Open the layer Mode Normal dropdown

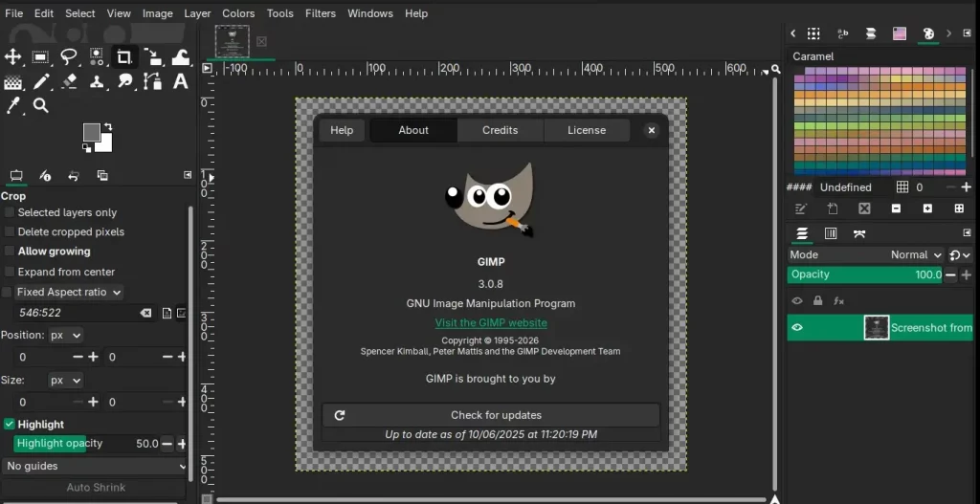[866, 254]
